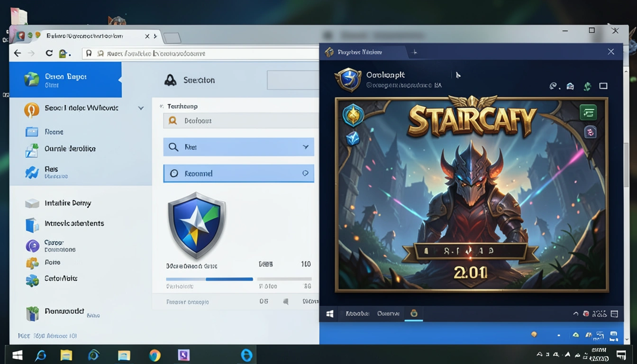Click the purple round icon on game artwork
This screenshot has width=637, height=364.
pyautogui.click(x=590, y=133)
